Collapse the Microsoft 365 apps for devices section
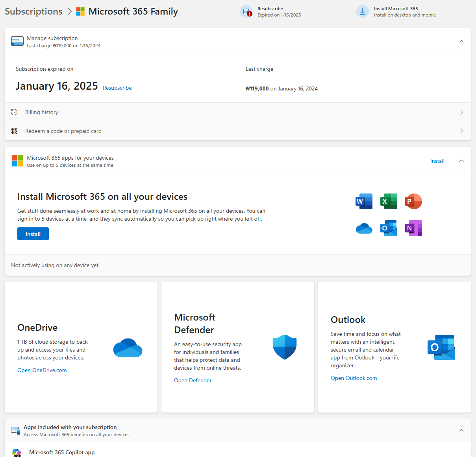 coord(461,161)
